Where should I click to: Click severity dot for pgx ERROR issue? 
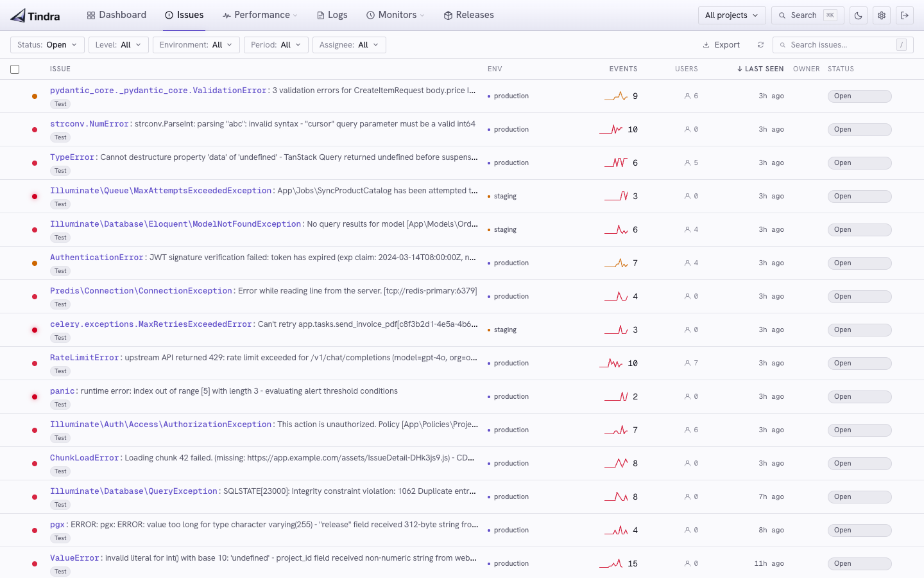point(35,530)
